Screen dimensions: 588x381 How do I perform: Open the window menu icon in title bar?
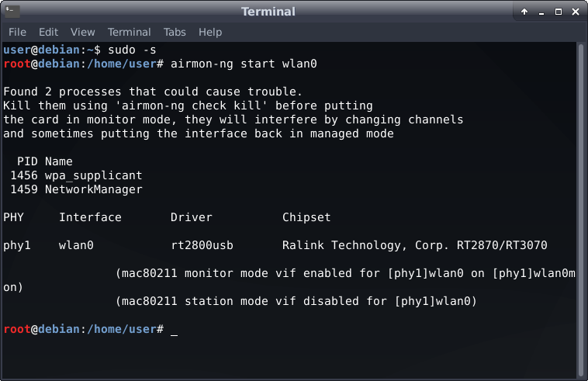pyautogui.click(x=12, y=12)
